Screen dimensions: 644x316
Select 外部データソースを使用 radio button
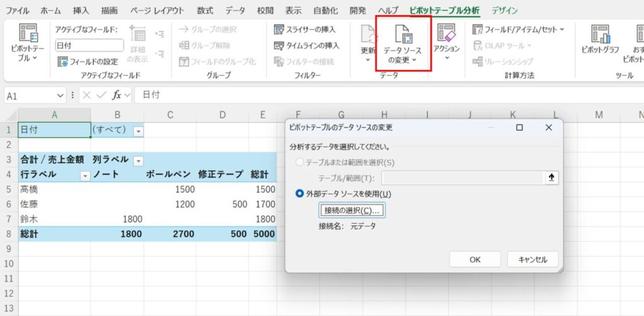pyautogui.click(x=300, y=193)
